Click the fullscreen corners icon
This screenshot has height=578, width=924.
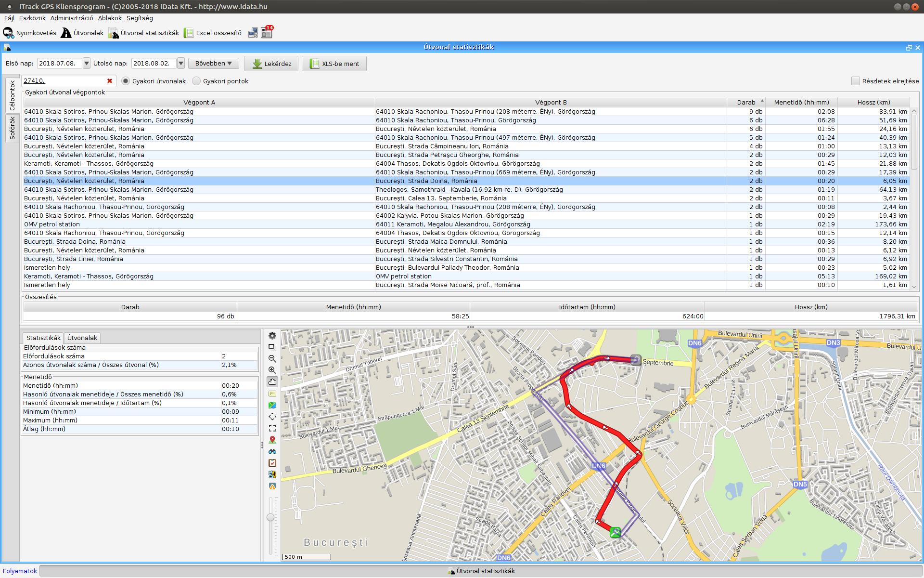[x=272, y=428]
